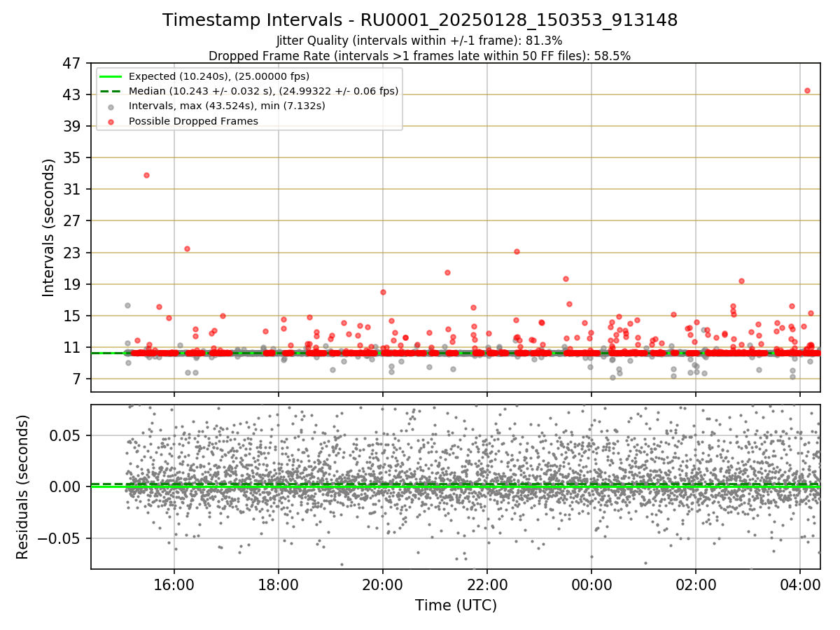Click the 31 y-axis tick label
The image size is (840, 630).
[x=72, y=189]
